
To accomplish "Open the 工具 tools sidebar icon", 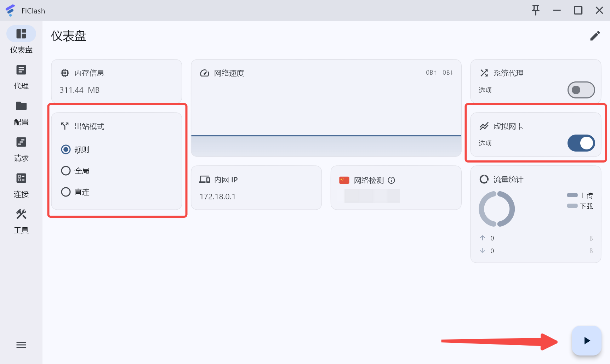I will pyautogui.click(x=21, y=215).
